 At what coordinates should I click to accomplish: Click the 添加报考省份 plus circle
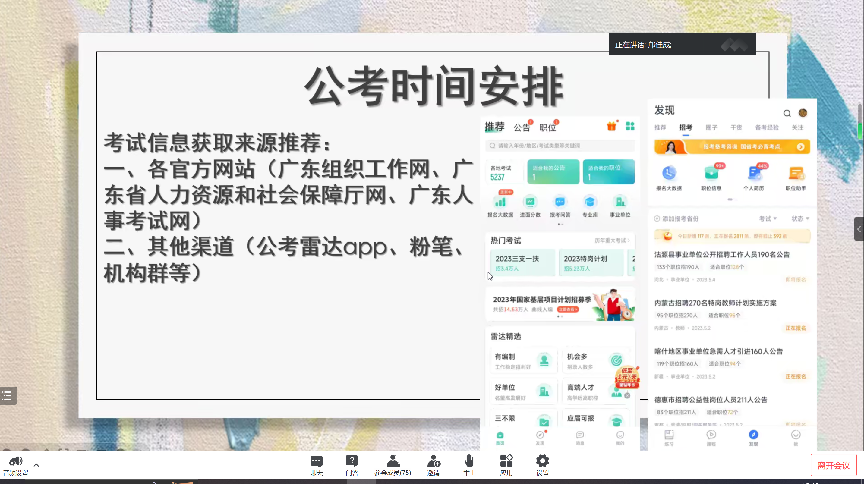tap(654, 217)
